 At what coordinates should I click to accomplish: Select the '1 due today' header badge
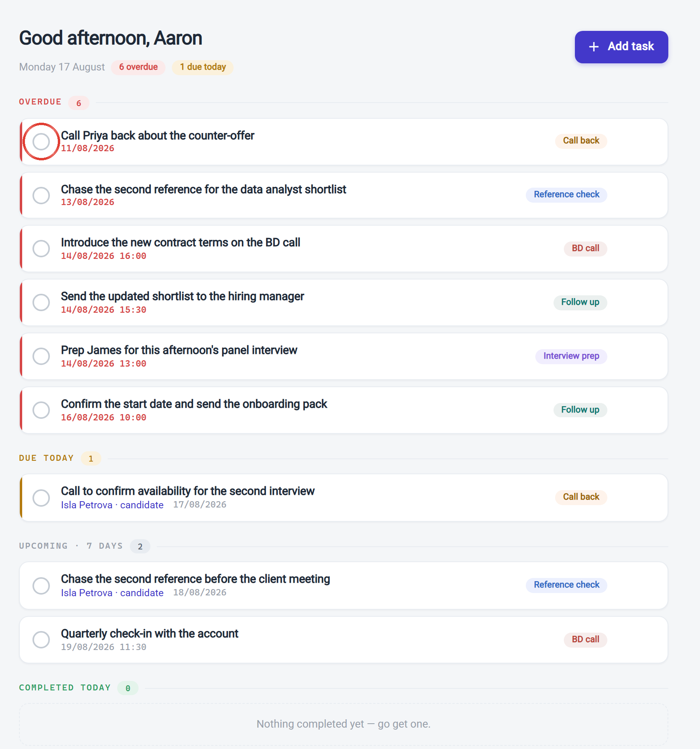(203, 67)
